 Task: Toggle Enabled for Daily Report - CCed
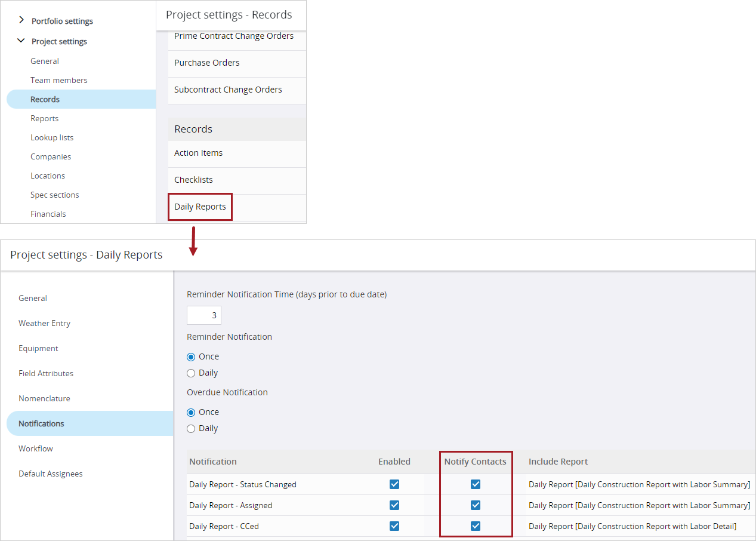coord(394,526)
